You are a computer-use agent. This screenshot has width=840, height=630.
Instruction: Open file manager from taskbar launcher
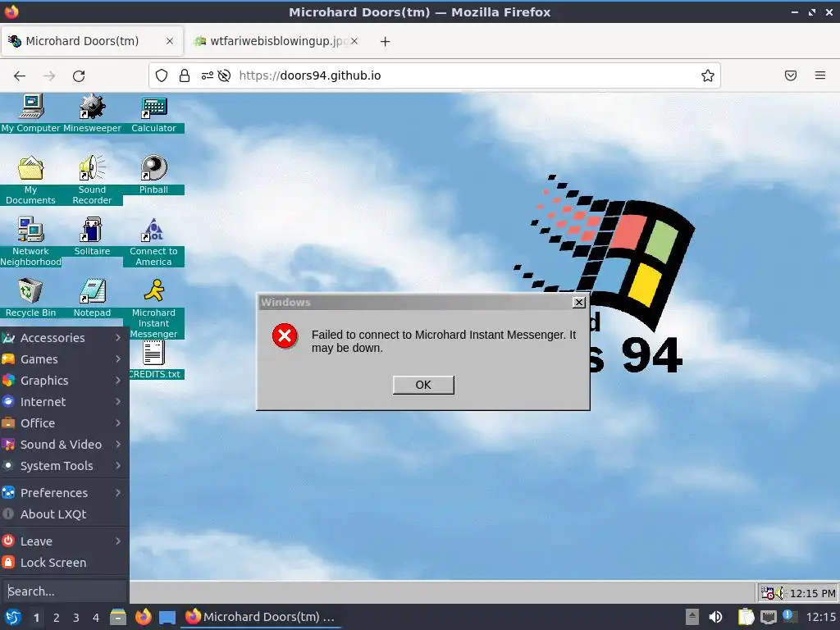click(x=118, y=617)
